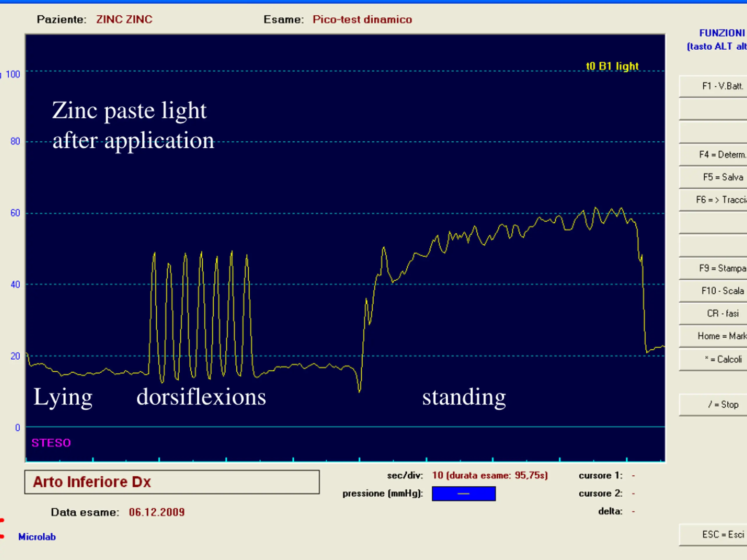The height and width of the screenshot is (560, 747).
Task: Save exam with F5 = Salva button
Action: pyautogui.click(x=713, y=177)
